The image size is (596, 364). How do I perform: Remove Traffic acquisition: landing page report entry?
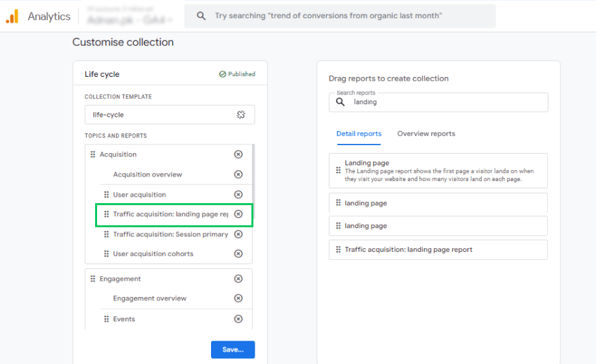click(x=238, y=214)
